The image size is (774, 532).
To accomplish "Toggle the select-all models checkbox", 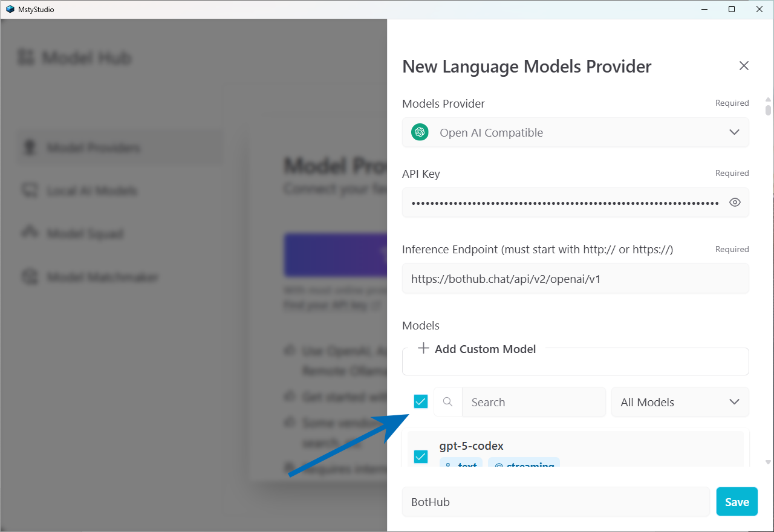I will (421, 401).
